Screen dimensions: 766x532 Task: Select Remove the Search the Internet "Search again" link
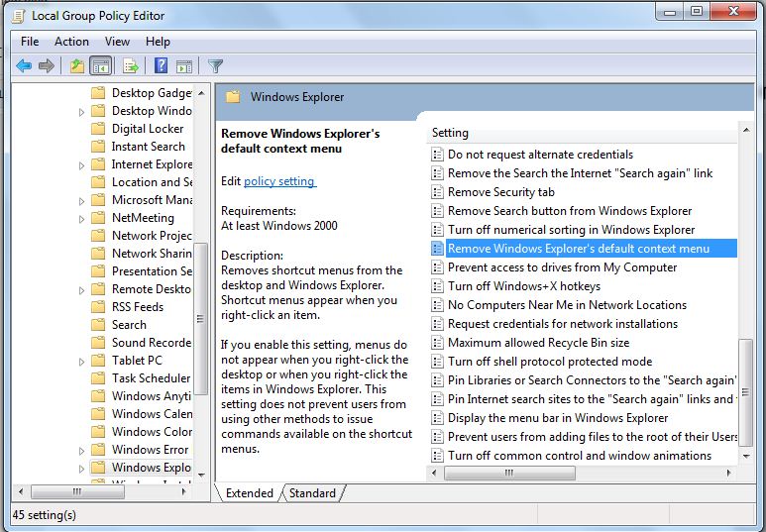point(581,173)
